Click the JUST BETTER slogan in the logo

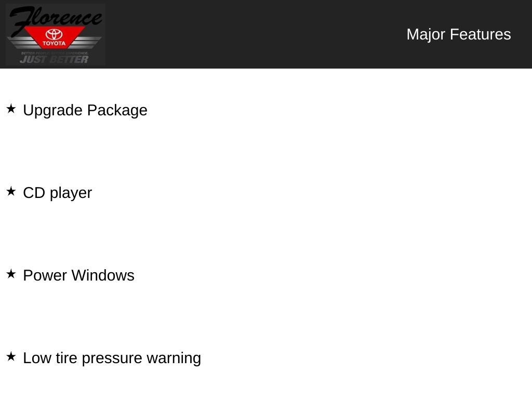[54, 59]
